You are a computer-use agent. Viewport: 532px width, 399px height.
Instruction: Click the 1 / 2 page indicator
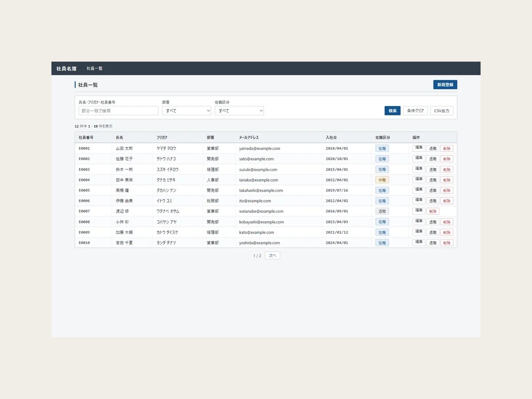pos(257,256)
